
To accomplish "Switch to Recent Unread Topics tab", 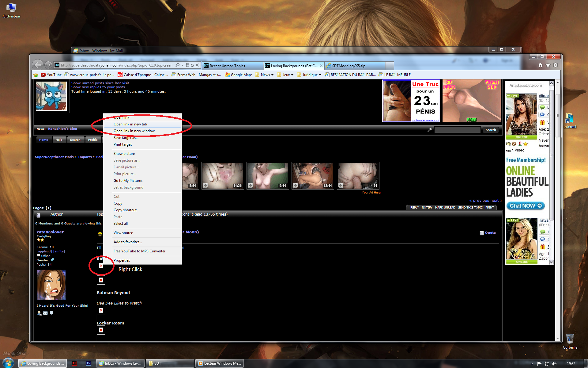I will (x=227, y=66).
